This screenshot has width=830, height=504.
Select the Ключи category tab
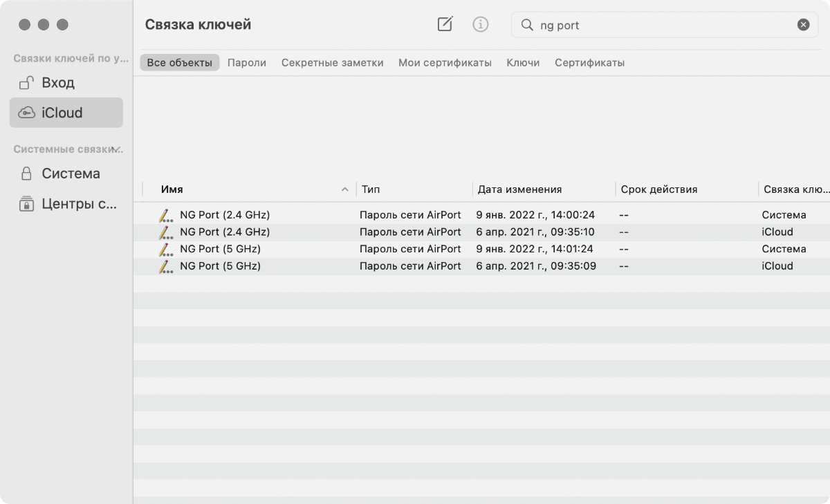[x=523, y=63]
